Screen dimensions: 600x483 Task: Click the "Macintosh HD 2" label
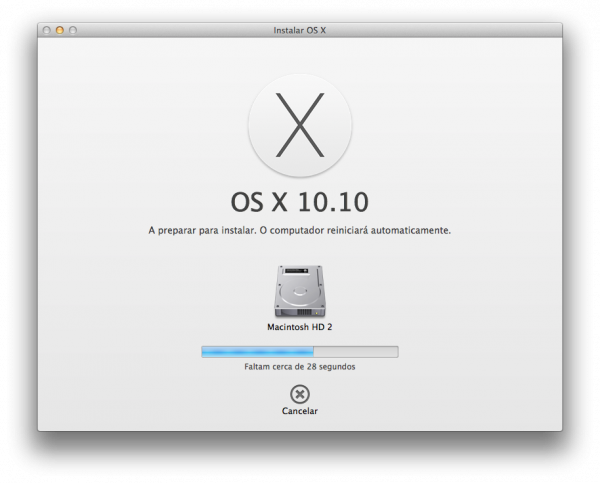[300, 327]
